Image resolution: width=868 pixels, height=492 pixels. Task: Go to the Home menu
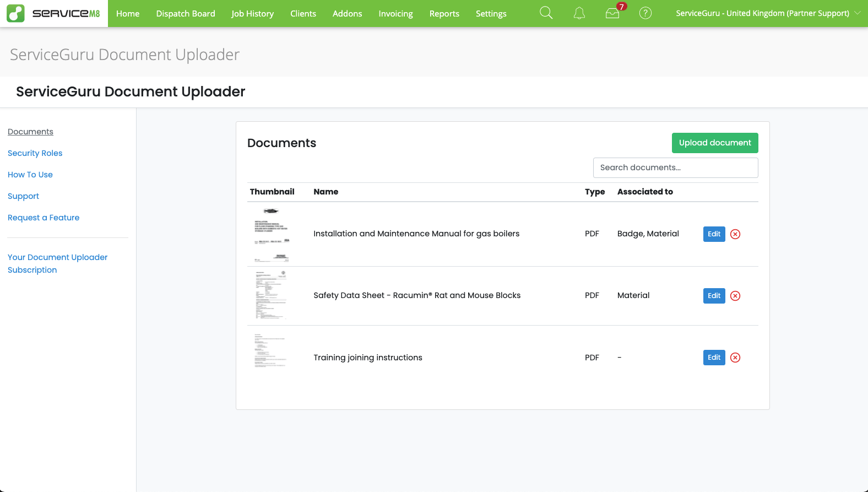128,13
